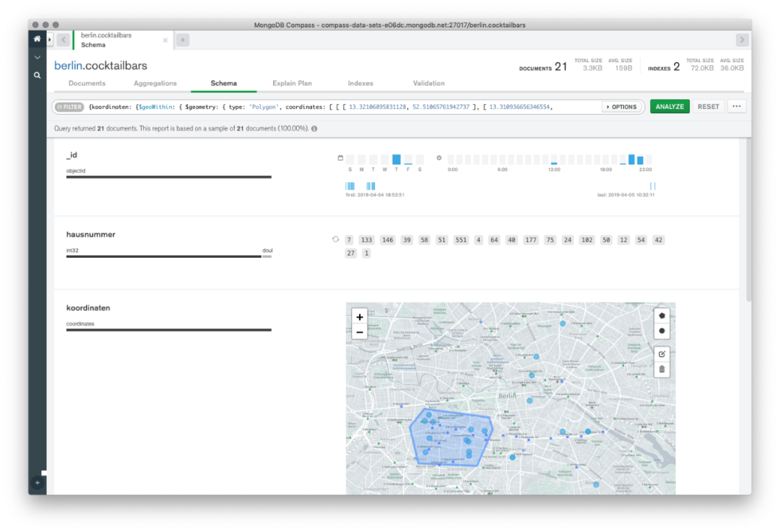Click inside the filter query input
780x532 pixels.
click(x=343, y=107)
